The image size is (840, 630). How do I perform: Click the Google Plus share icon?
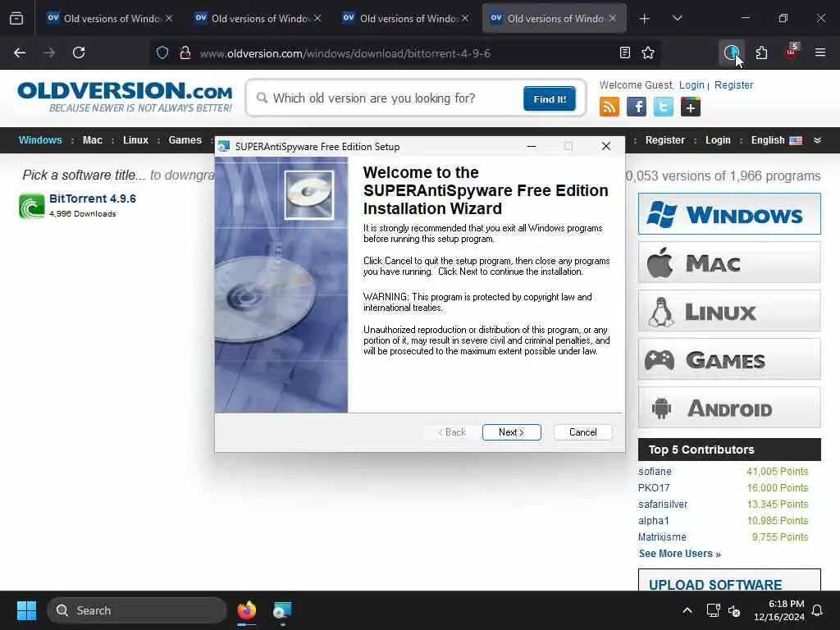691,107
